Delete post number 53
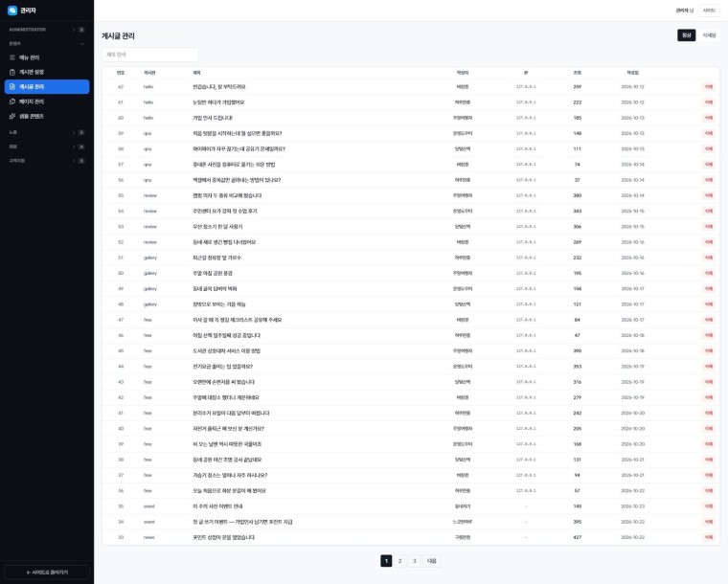The width and height of the screenshot is (728, 584). 709,227
